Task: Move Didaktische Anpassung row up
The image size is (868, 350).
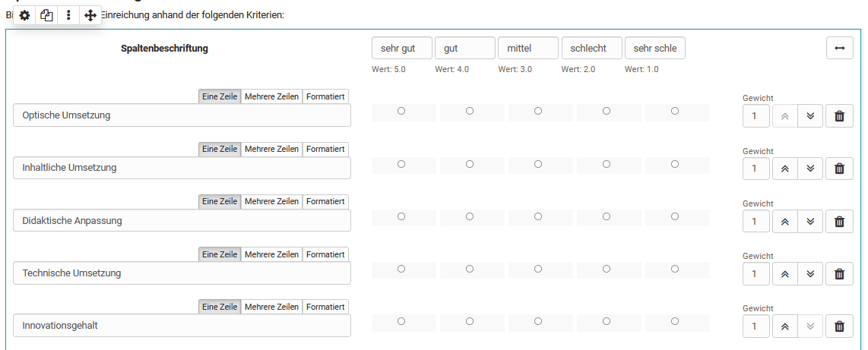Action: coord(784,221)
